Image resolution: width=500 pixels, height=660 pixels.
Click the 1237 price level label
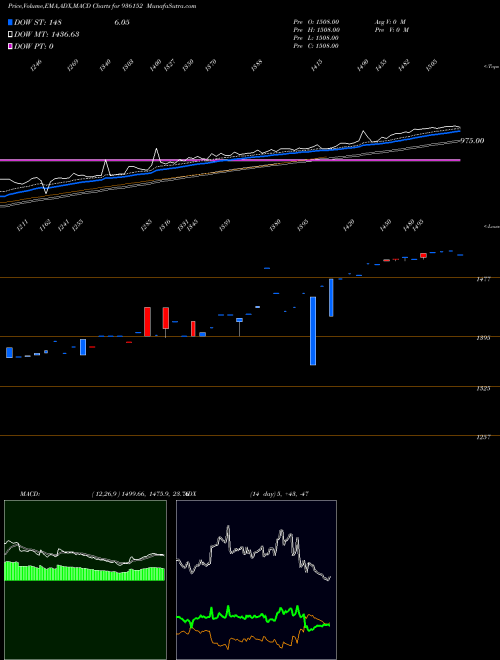[x=484, y=438]
